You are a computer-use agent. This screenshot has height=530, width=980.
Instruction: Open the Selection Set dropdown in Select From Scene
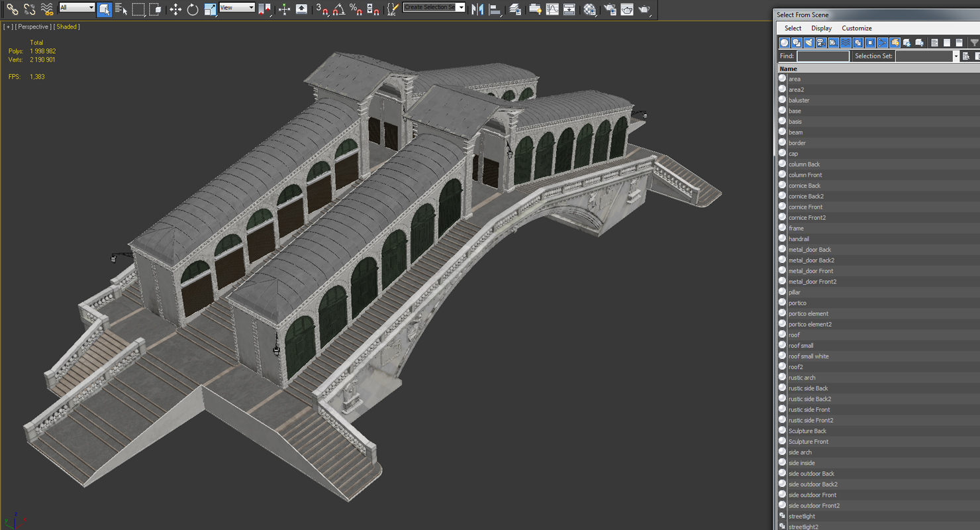[x=956, y=56]
